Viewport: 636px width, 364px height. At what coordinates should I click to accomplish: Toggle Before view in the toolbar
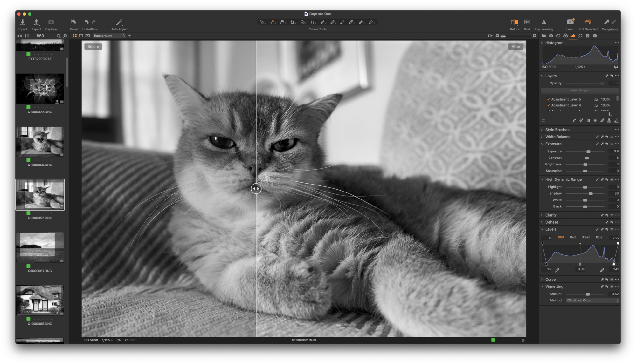[514, 22]
